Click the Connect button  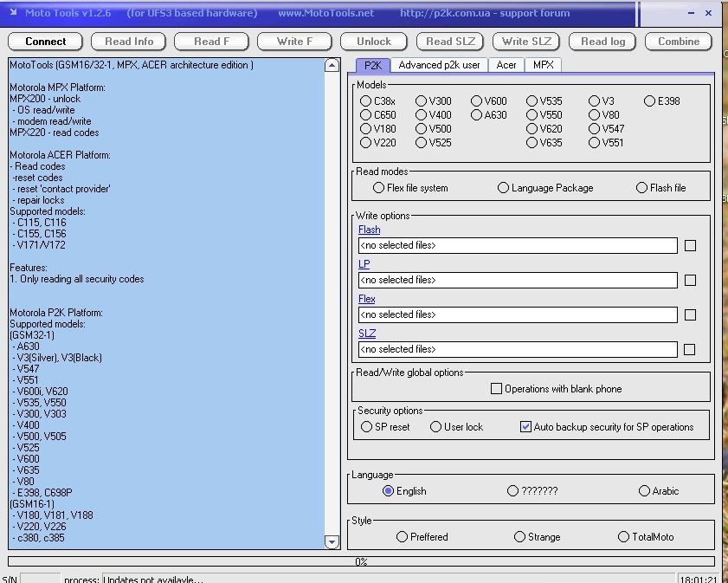click(x=45, y=42)
